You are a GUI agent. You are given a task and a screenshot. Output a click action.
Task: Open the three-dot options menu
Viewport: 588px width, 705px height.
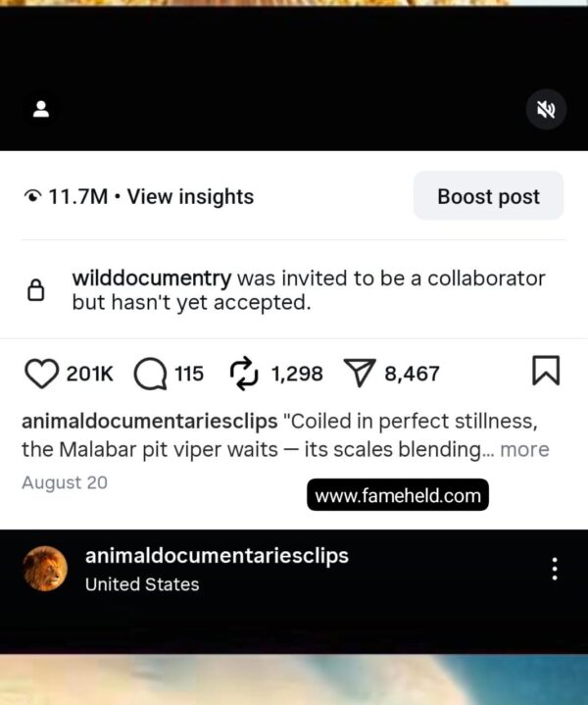click(555, 569)
